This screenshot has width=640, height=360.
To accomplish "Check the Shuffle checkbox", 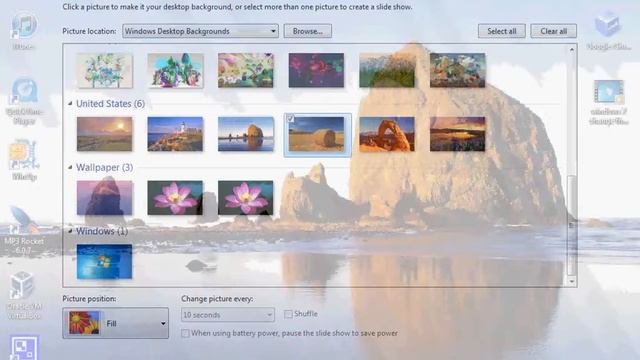I will [x=288, y=314].
